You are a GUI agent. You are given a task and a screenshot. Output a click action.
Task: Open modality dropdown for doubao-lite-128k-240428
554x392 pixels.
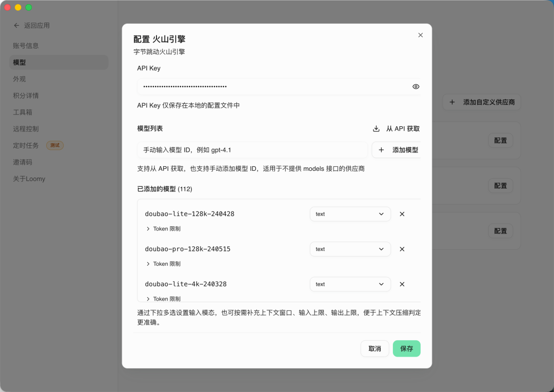coord(350,214)
